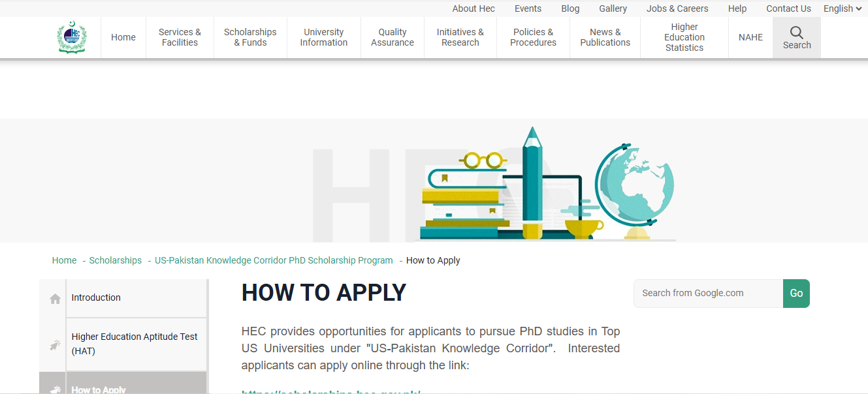
Task: Open the Search magnifier icon
Action: coord(796,33)
